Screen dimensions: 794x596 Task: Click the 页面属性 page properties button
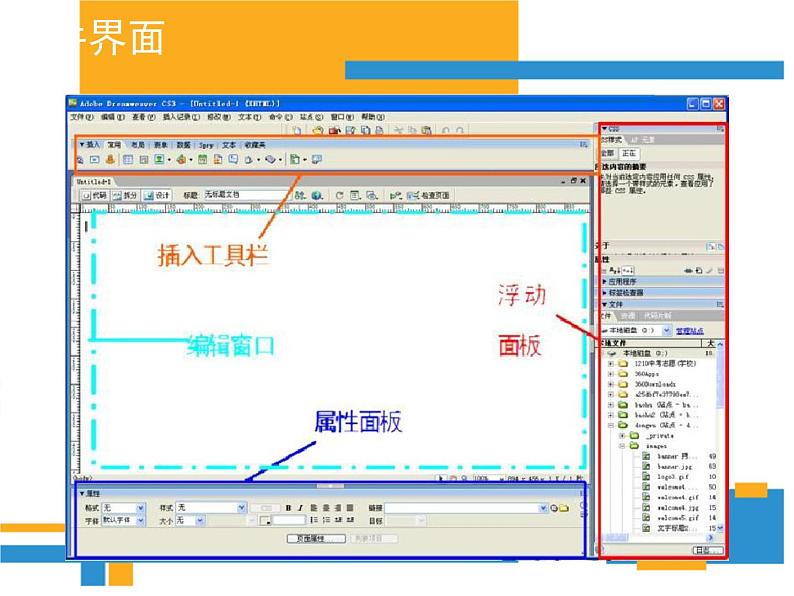(x=316, y=539)
